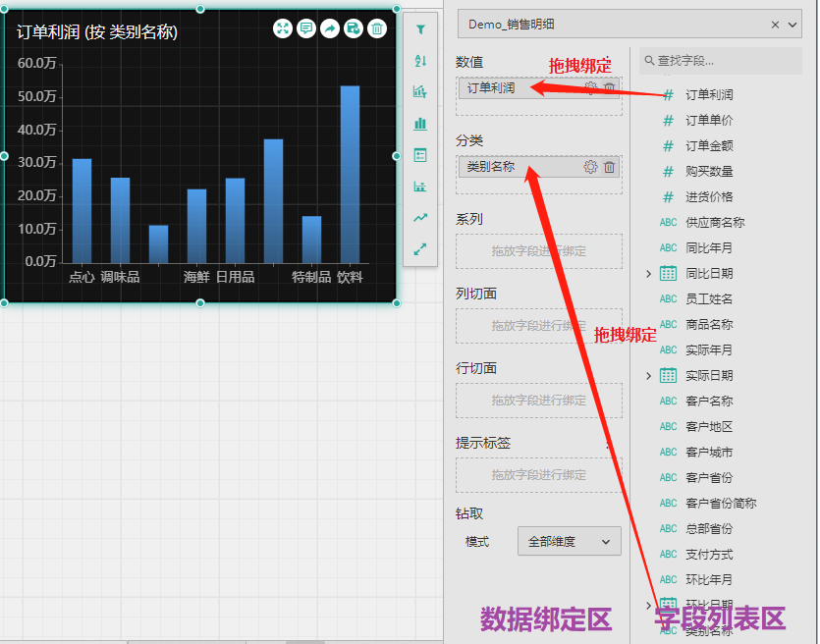Select the 订单金额 field
820x644 pixels.
point(709,146)
